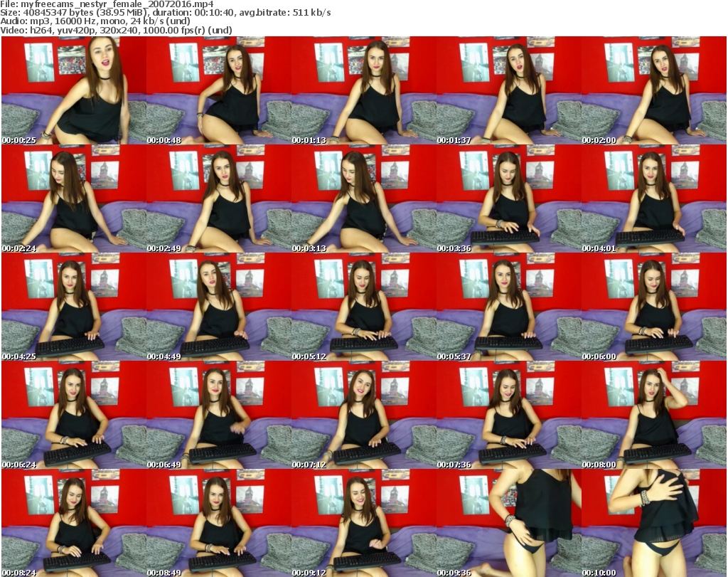Open the thumbnail stamped 00:03:36
728x577 pixels.
pos(509,198)
